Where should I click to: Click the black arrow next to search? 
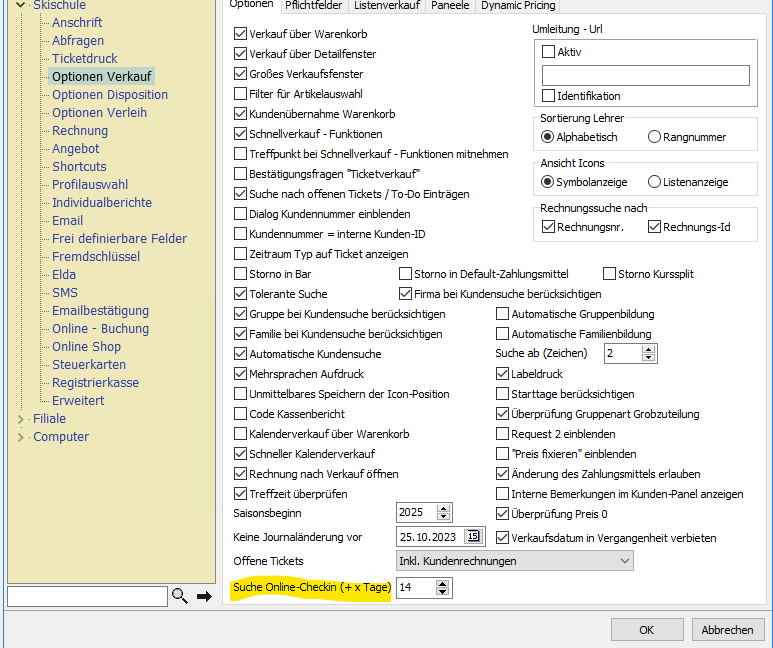pyautogui.click(x=204, y=597)
